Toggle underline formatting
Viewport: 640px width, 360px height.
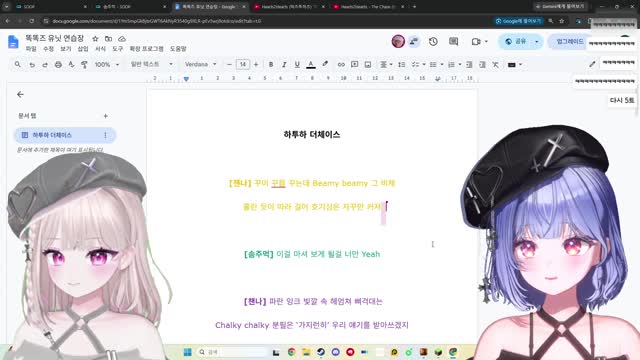(x=297, y=64)
